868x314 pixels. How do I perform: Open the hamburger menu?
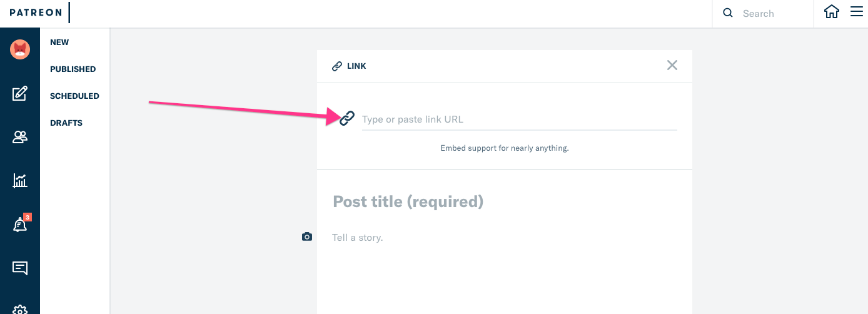tap(857, 13)
